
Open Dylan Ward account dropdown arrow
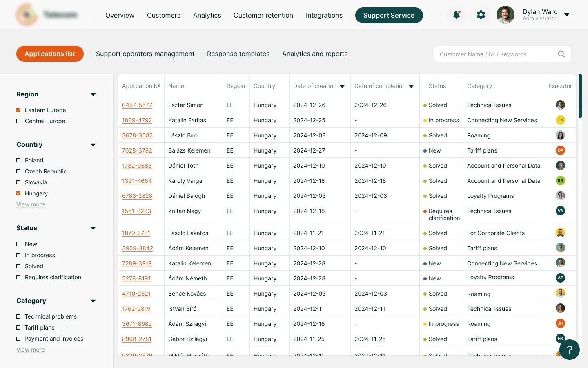567,15
